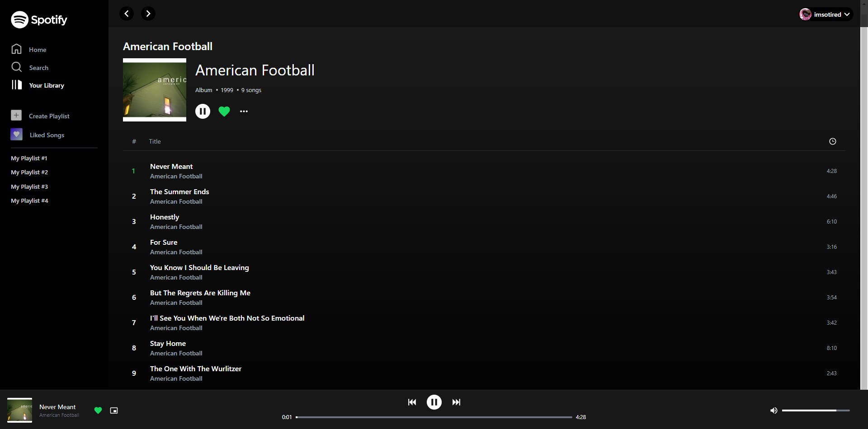This screenshot has width=868, height=429.
Task: Unlike the current song with the player bar heart
Action: click(x=98, y=410)
